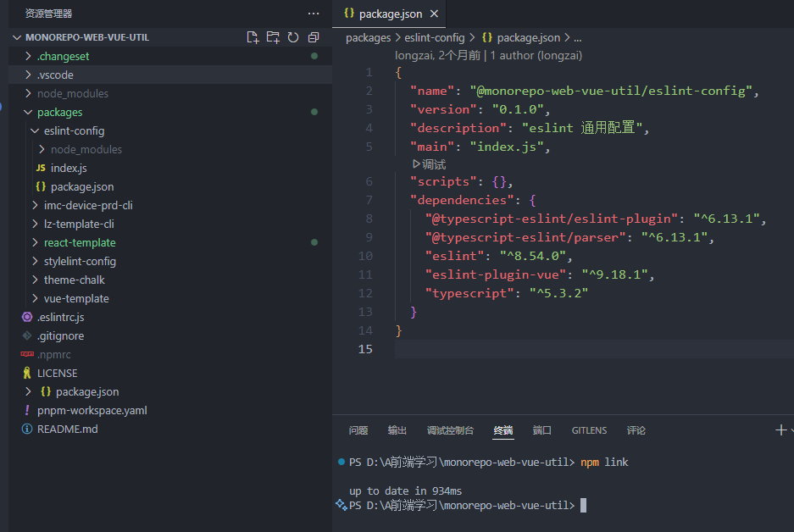The image size is (794, 532).
Task: Refresh the explorer file tree
Action: coord(293,37)
